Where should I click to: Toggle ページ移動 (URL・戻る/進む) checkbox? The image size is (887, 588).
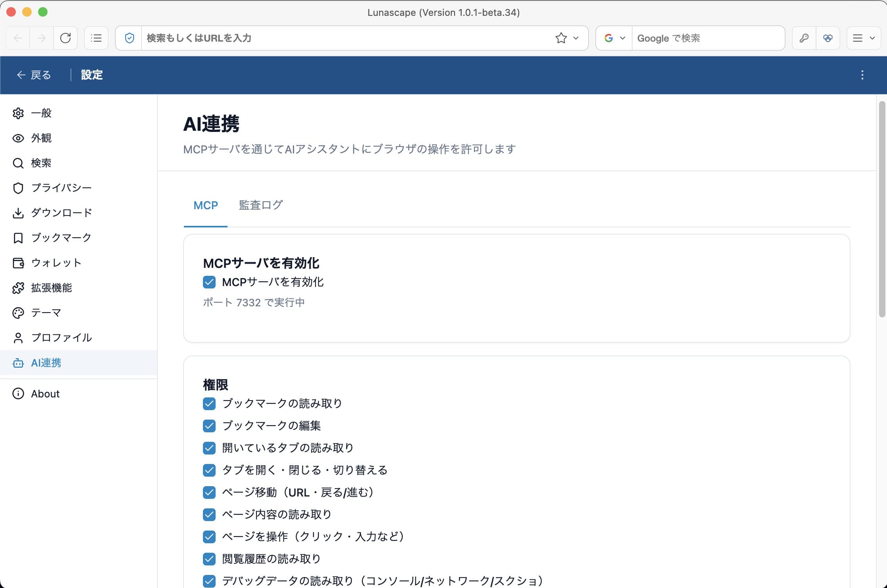[x=209, y=492]
